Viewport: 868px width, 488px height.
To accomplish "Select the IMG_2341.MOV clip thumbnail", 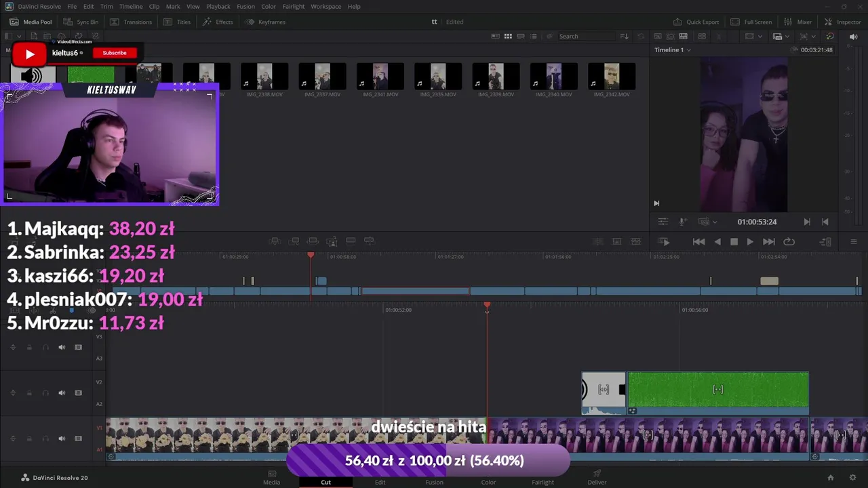I will [380, 76].
